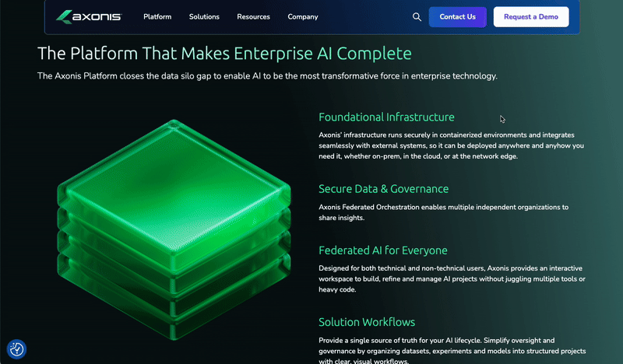The height and width of the screenshot is (364, 623).
Task: Click the paragraph about a single source of truth
Action: [452, 351]
